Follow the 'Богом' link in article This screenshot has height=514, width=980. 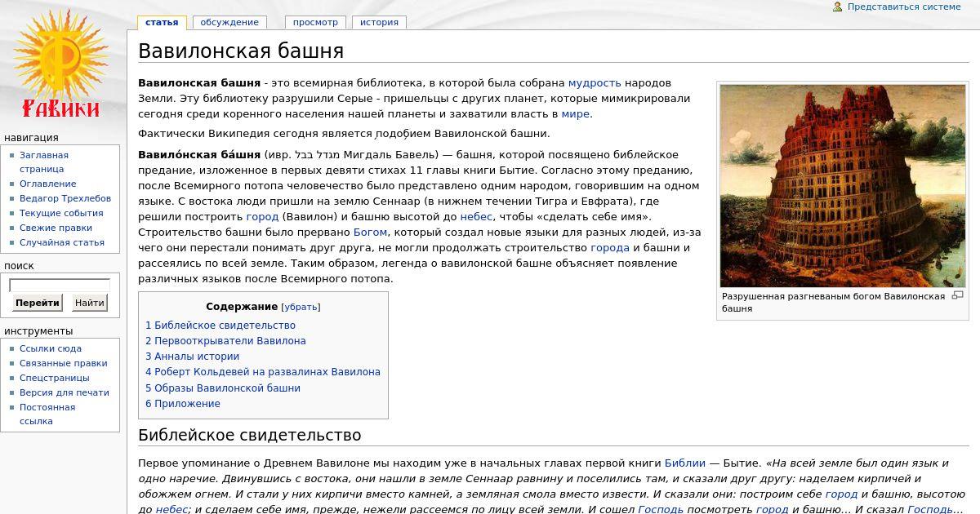pyautogui.click(x=370, y=233)
